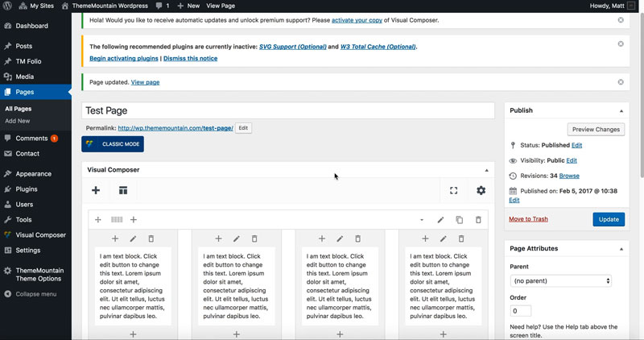Image resolution: width=644 pixels, height=340 pixels.
Task: Toggle Visual Composer fullscreen mode icon
Action: click(453, 190)
